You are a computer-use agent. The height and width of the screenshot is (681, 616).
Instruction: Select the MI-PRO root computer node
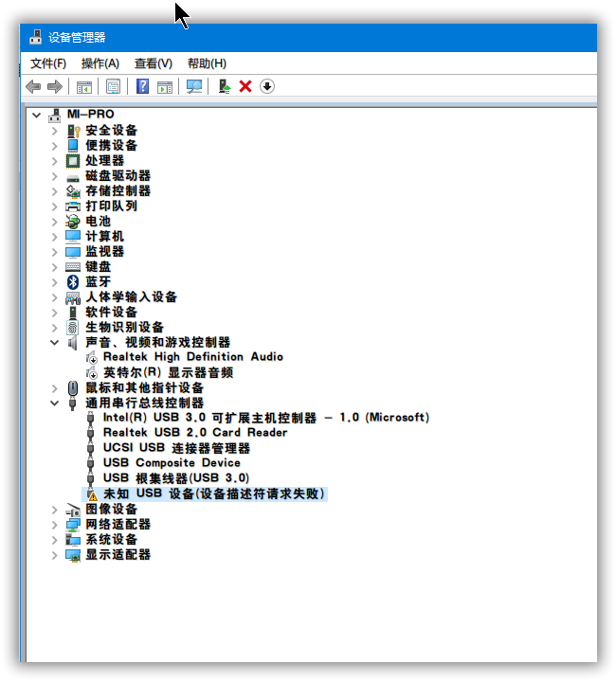tap(90, 115)
